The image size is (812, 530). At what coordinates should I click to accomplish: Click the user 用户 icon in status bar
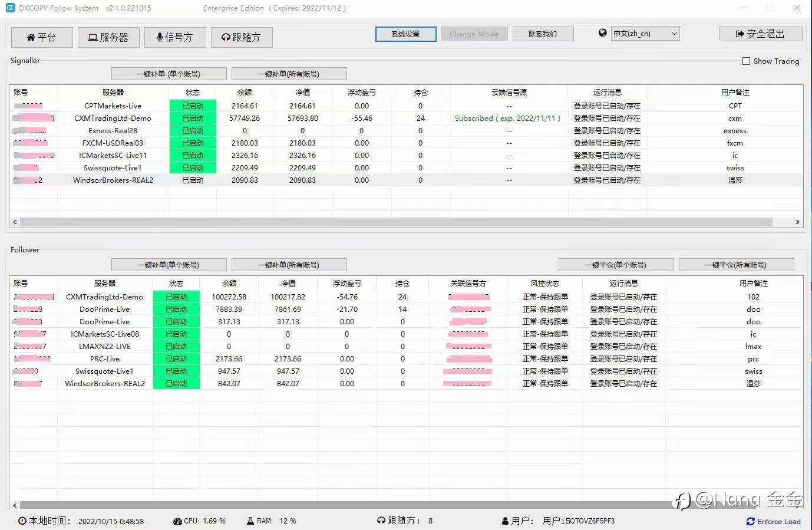point(505,521)
